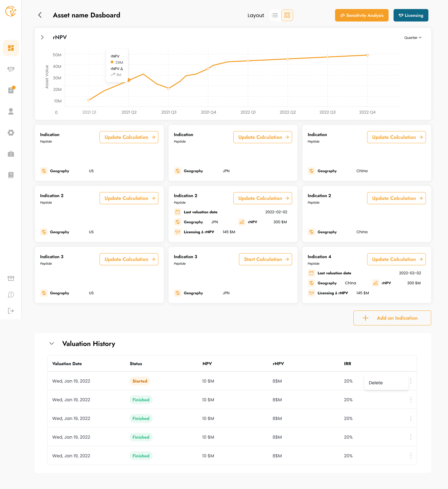448x489 pixels.
Task: Select the 2021 Q3 data point on the chart
Action: click(168, 89)
